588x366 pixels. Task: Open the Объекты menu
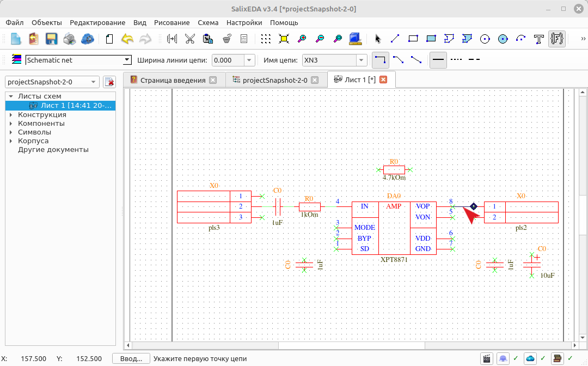click(46, 22)
